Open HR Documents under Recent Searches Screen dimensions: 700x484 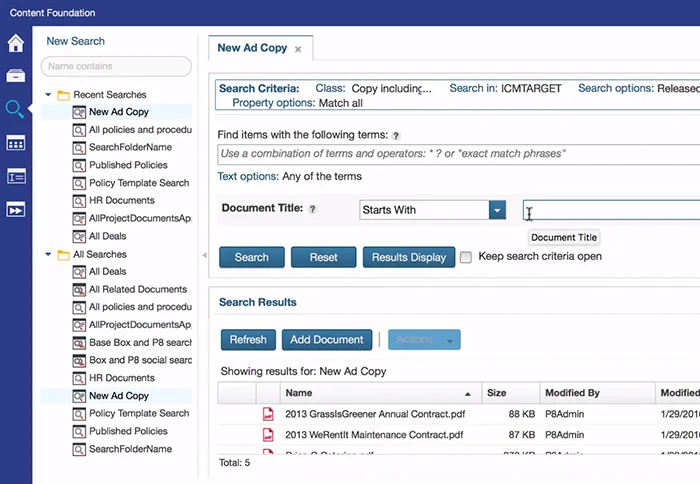pyautogui.click(x=122, y=200)
